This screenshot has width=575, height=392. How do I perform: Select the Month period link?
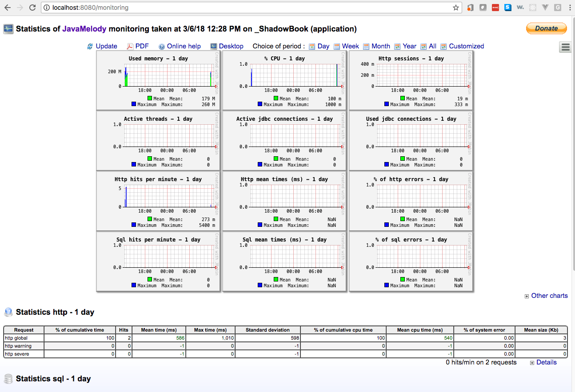(381, 46)
